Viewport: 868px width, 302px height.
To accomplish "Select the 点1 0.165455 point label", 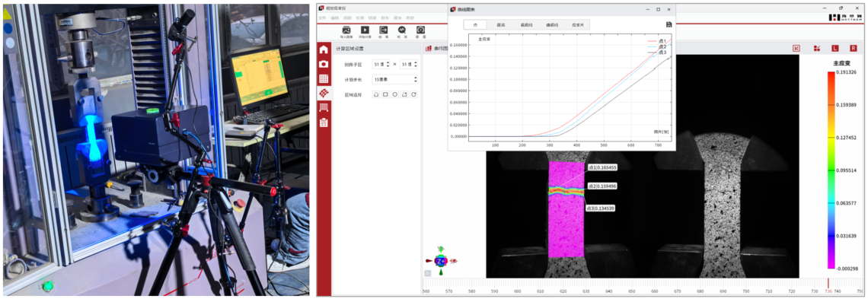I will click(602, 167).
